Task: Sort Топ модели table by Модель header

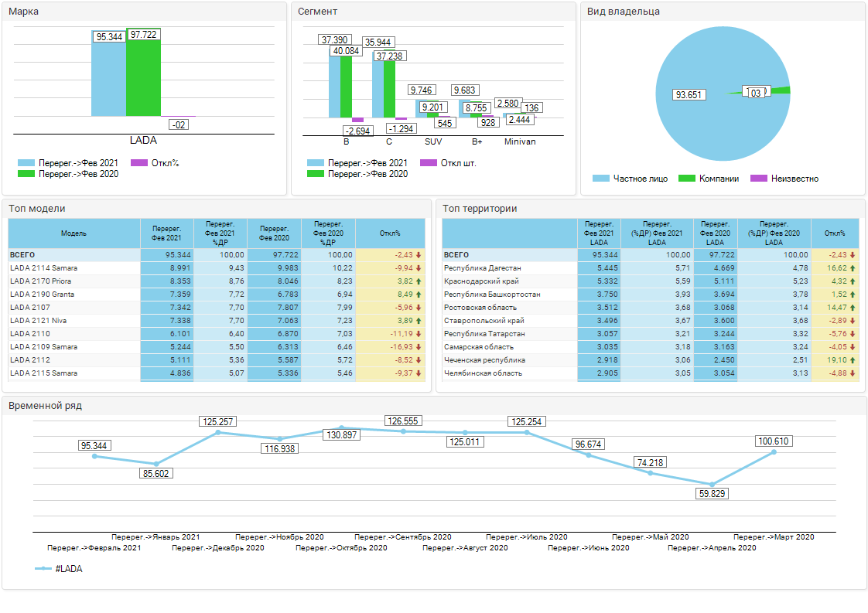Action: pos(74,233)
